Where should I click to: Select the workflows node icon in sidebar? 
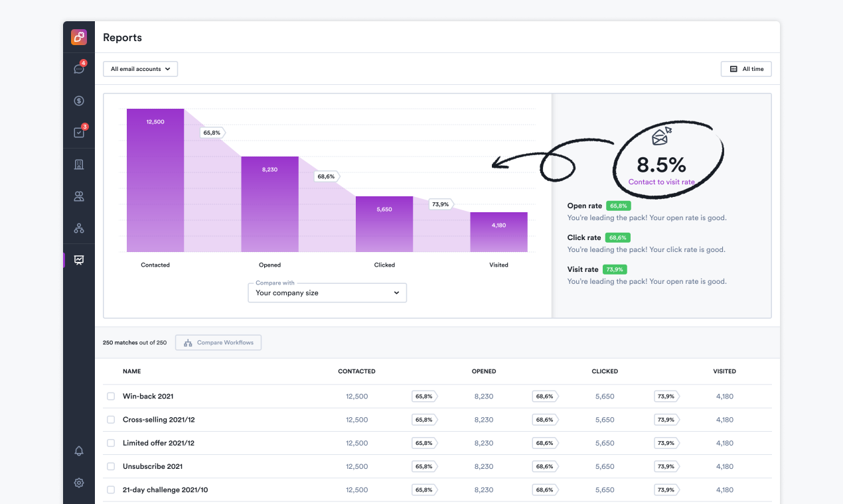click(x=78, y=227)
